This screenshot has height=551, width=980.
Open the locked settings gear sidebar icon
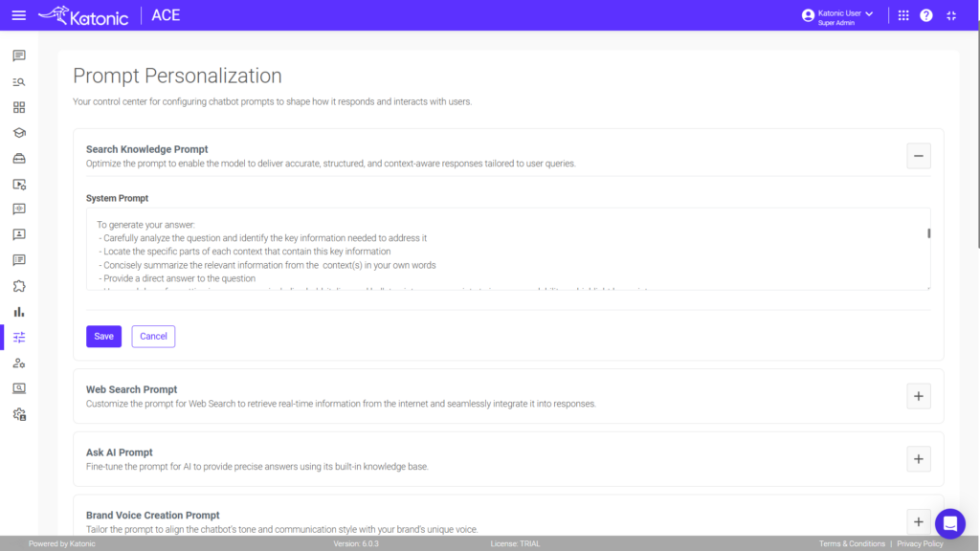coord(19,414)
